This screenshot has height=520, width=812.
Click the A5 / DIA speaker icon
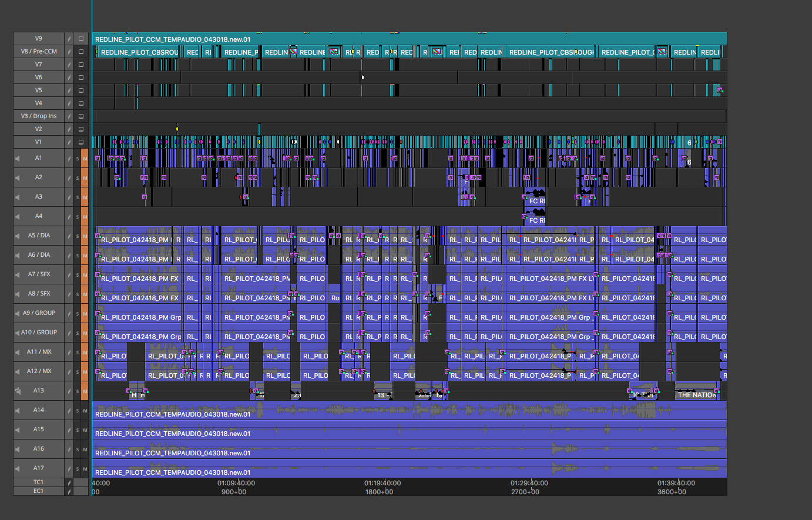pyautogui.click(x=17, y=236)
